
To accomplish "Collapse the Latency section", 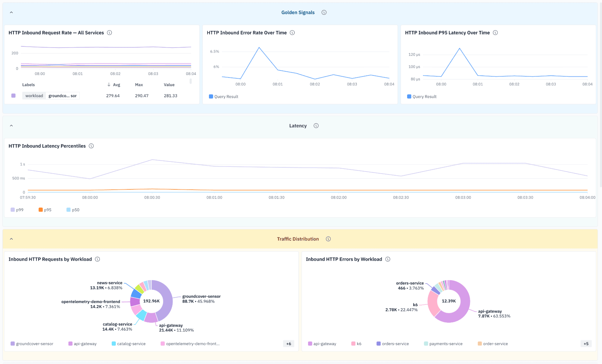I will [11, 126].
